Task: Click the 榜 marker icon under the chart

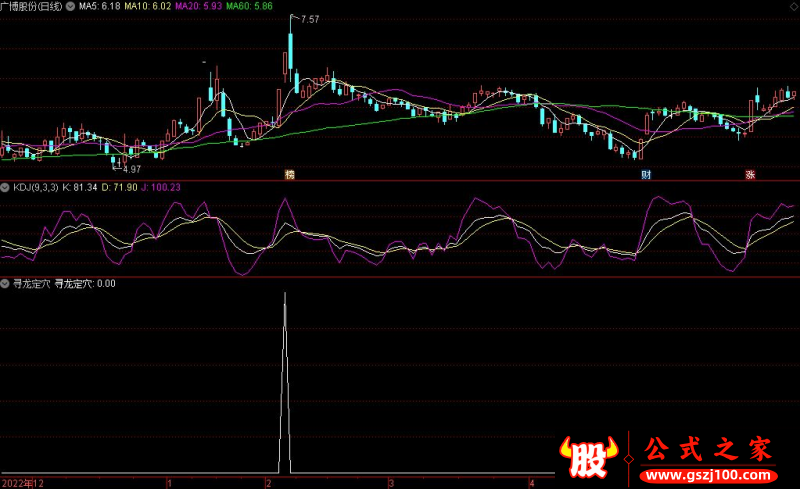Action: tap(290, 174)
